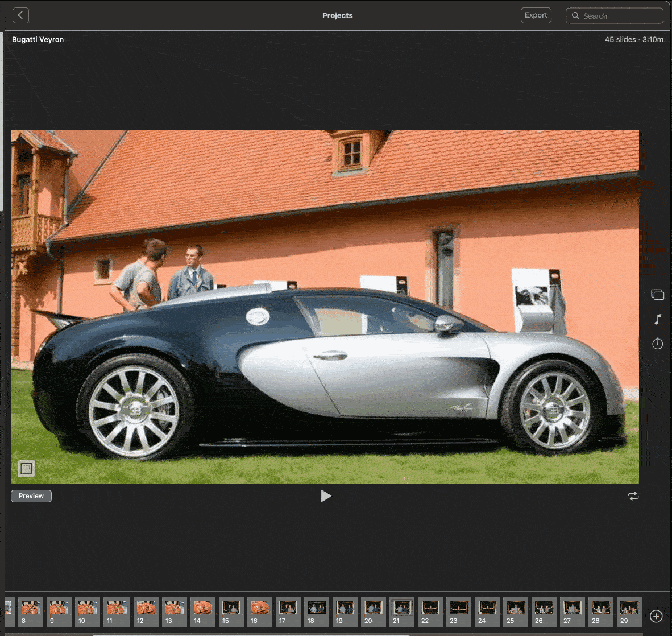Select slide thumbnail 14
This screenshot has height=636, width=672.
pos(203,611)
